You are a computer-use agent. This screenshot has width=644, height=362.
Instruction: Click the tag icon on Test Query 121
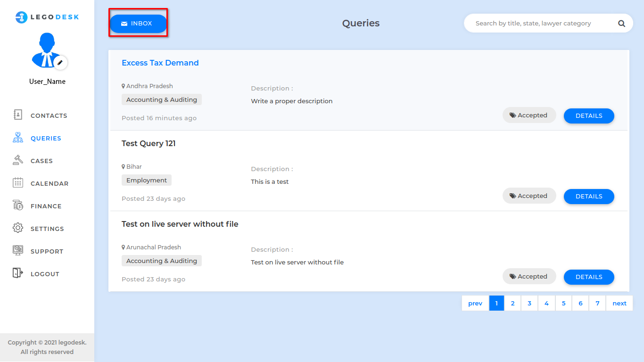[512, 196]
